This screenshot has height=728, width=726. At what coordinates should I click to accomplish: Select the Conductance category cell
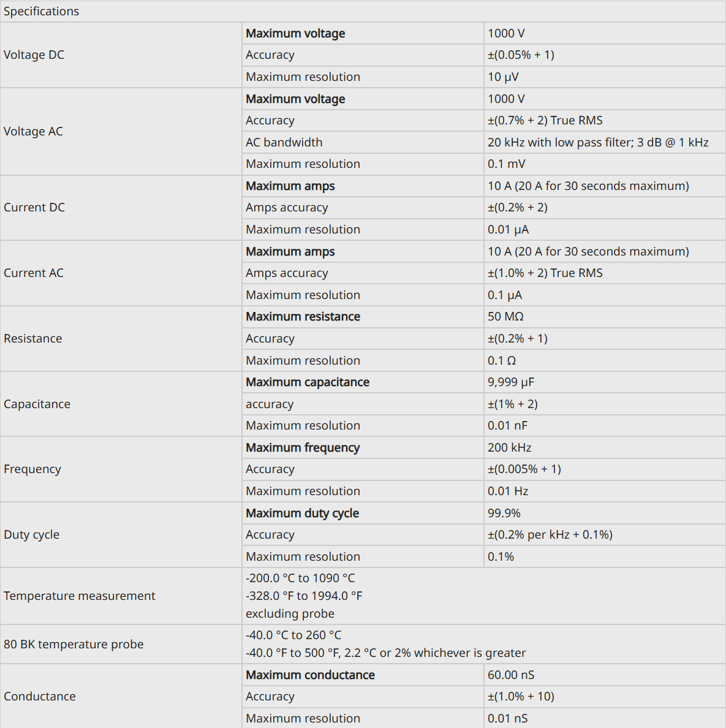pos(121,696)
